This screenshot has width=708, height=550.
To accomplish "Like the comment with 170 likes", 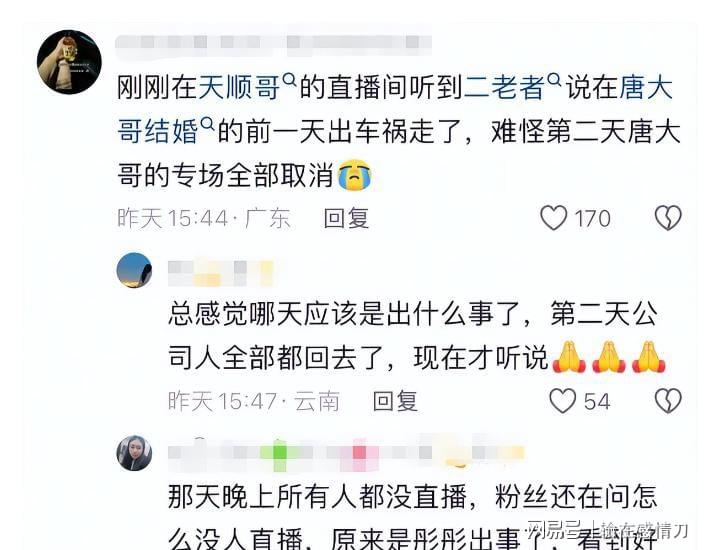I will pos(554,218).
